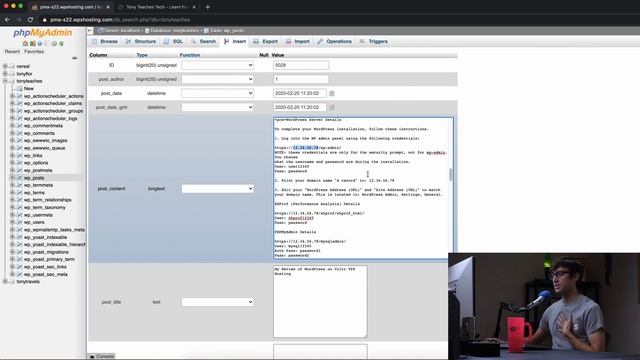Click the post_title textarea

coord(320,302)
